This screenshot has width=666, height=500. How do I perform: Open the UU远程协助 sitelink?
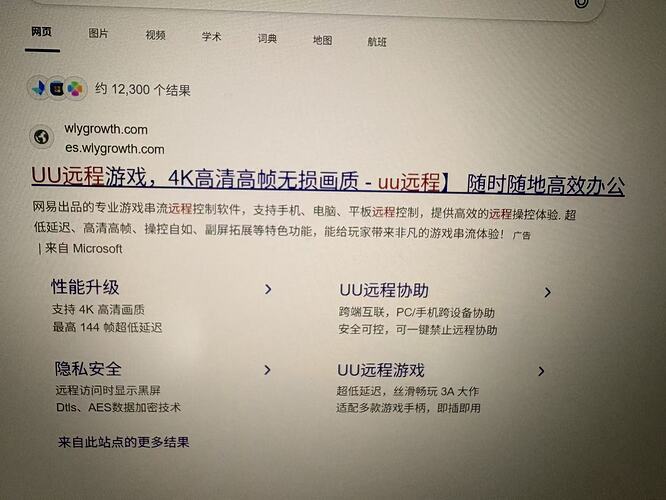[x=384, y=291]
